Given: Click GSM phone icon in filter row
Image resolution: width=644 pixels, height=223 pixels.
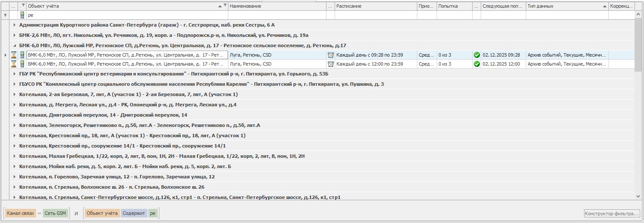Looking at the screenshot, I should tap(22, 15).
